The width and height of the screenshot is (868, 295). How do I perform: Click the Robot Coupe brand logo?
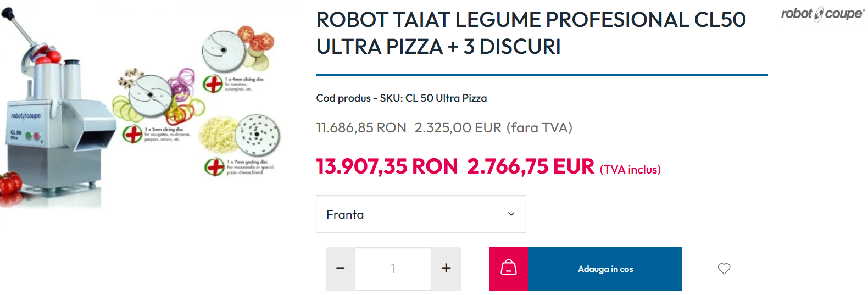click(x=822, y=14)
